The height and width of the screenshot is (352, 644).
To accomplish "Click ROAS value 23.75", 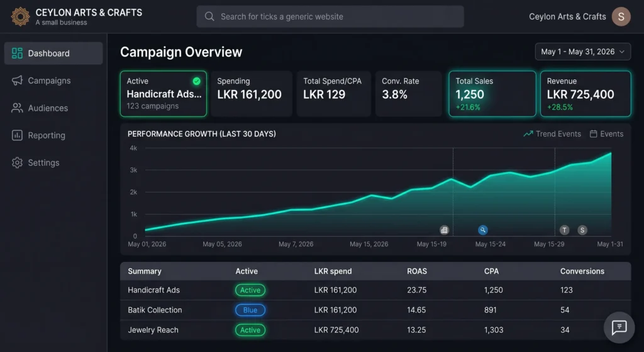I will [x=416, y=290].
